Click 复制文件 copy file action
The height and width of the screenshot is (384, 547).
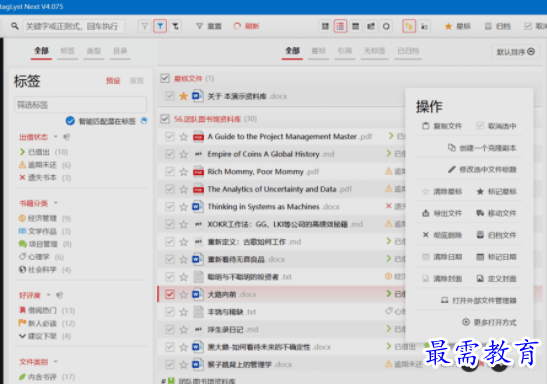pyautogui.click(x=442, y=126)
